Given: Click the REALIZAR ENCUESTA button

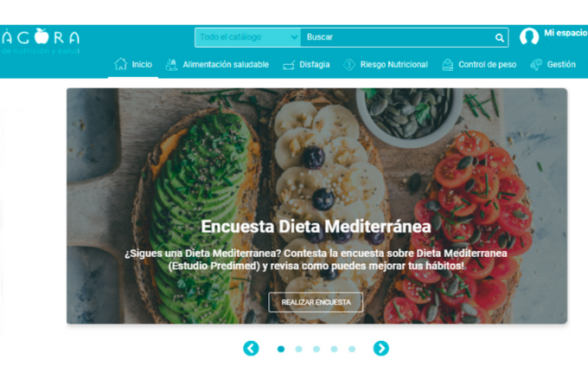Looking at the screenshot, I should pos(316,302).
